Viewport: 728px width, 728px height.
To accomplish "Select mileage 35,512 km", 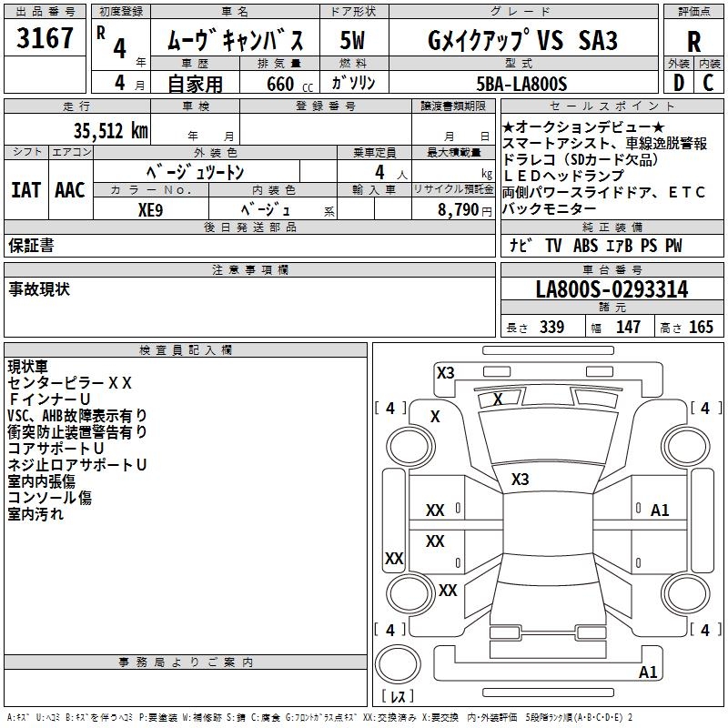I will (110, 130).
